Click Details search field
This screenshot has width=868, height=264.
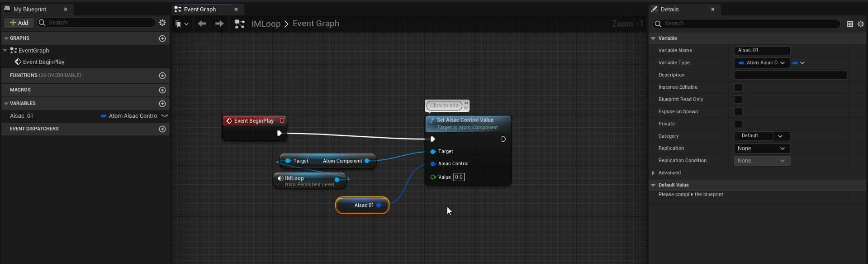point(746,24)
